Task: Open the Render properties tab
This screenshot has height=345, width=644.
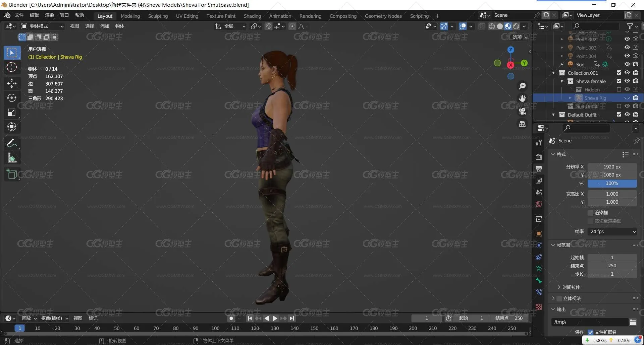Action: 539,157
